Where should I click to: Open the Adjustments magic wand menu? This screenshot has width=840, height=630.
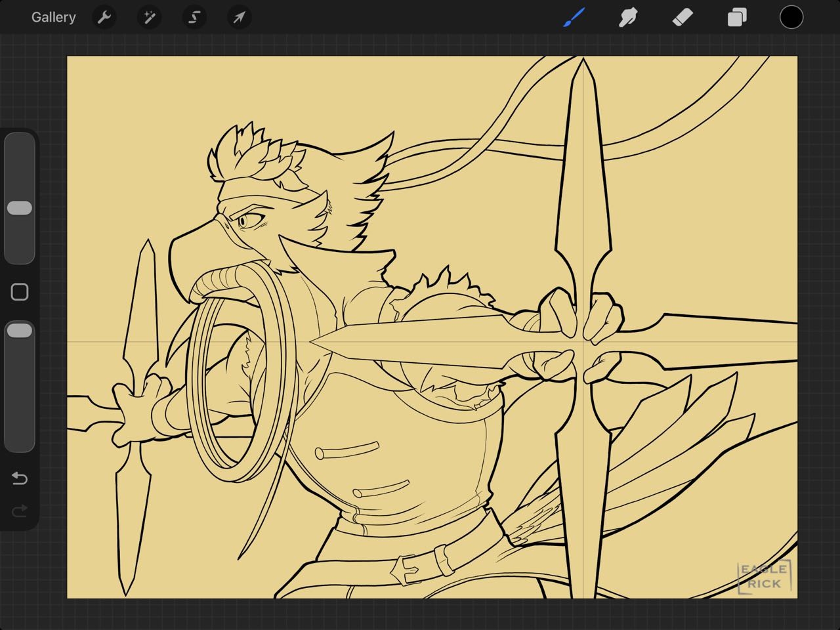(149, 17)
